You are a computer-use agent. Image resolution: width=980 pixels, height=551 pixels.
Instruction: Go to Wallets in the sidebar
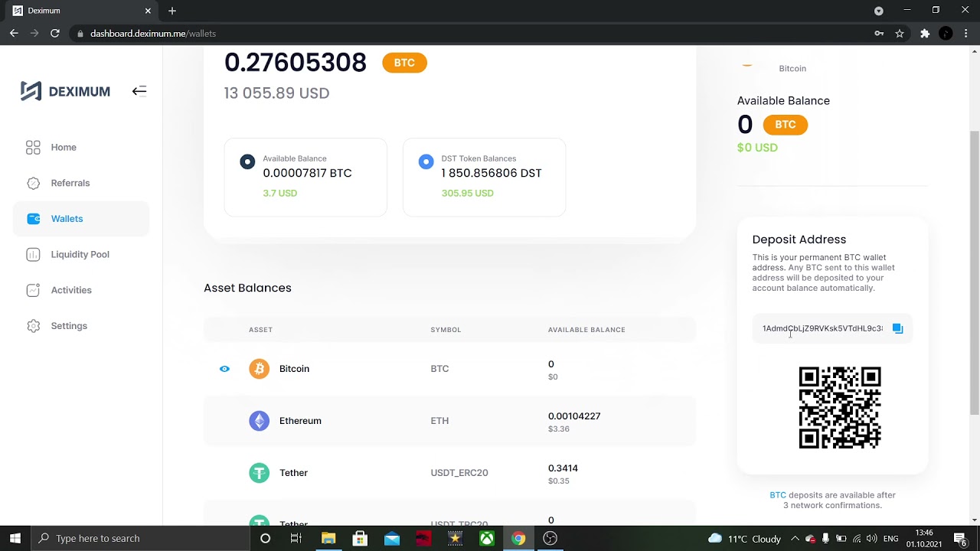coord(67,219)
